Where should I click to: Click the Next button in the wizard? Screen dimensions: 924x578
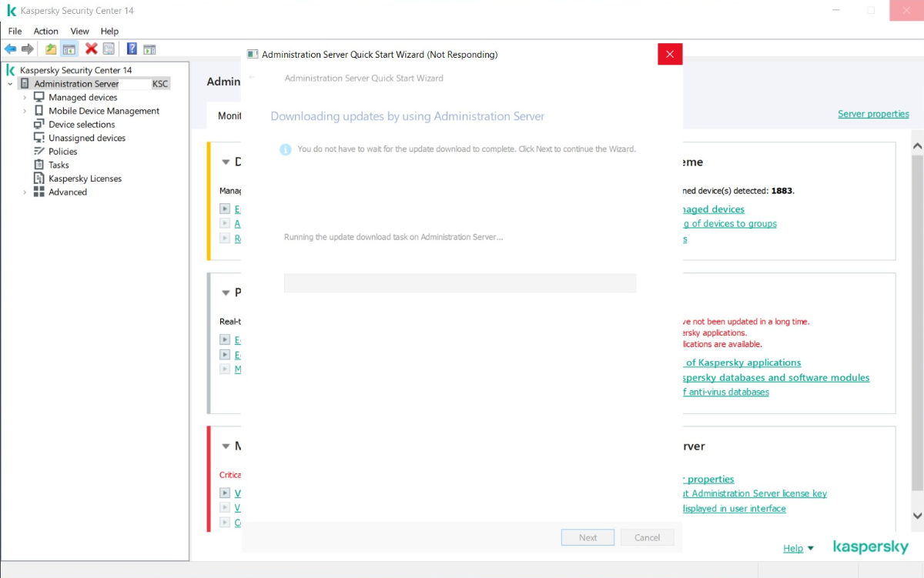(x=588, y=537)
